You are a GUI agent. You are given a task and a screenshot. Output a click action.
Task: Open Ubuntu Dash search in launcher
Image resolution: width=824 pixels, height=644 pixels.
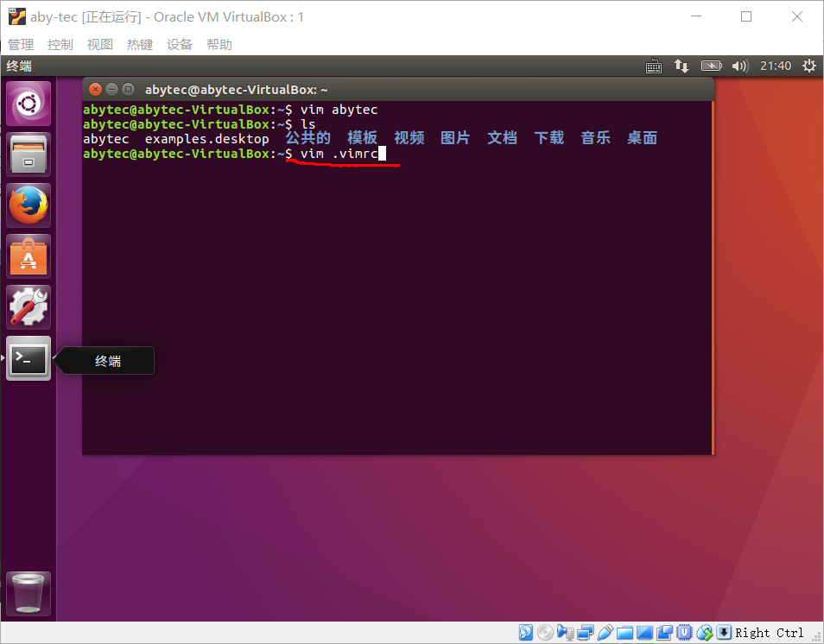pyautogui.click(x=29, y=104)
